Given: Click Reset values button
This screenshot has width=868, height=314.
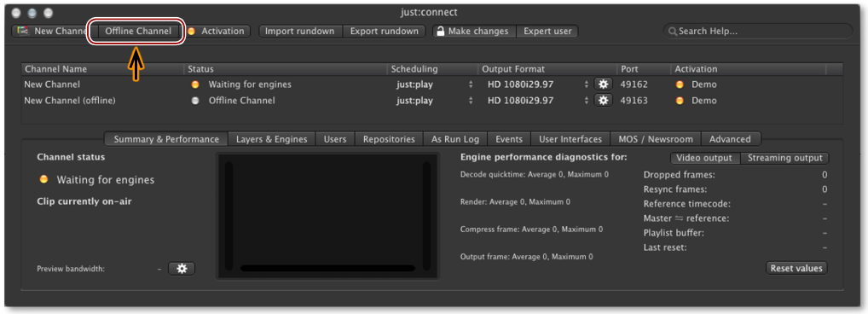Looking at the screenshot, I should [796, 268].
